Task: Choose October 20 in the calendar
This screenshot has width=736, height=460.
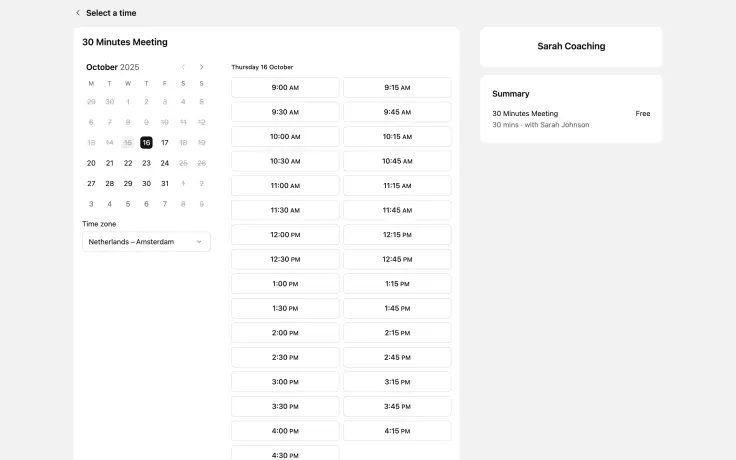Action: click(91, 163)
